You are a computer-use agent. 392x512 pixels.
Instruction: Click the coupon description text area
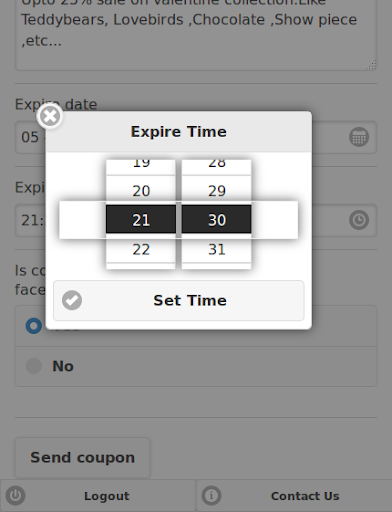coord(196,33)
